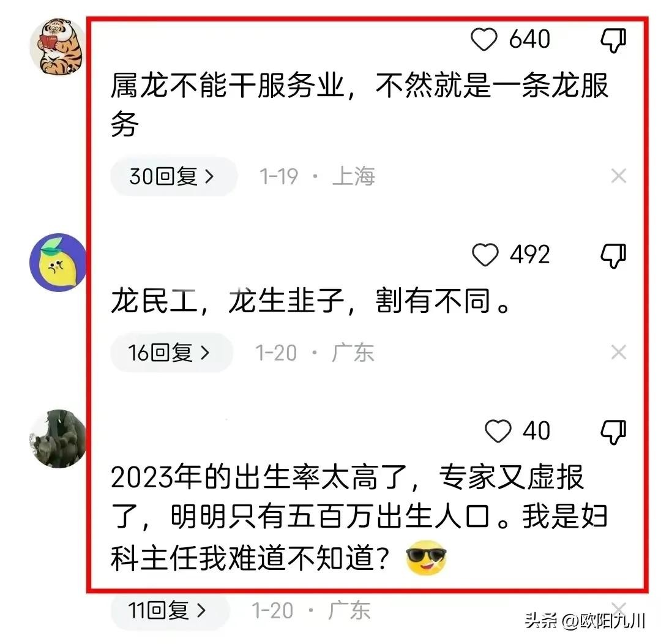Open the tiger avatar user profile
Viewport: 661px width, 644px height.
pos(58,47)
